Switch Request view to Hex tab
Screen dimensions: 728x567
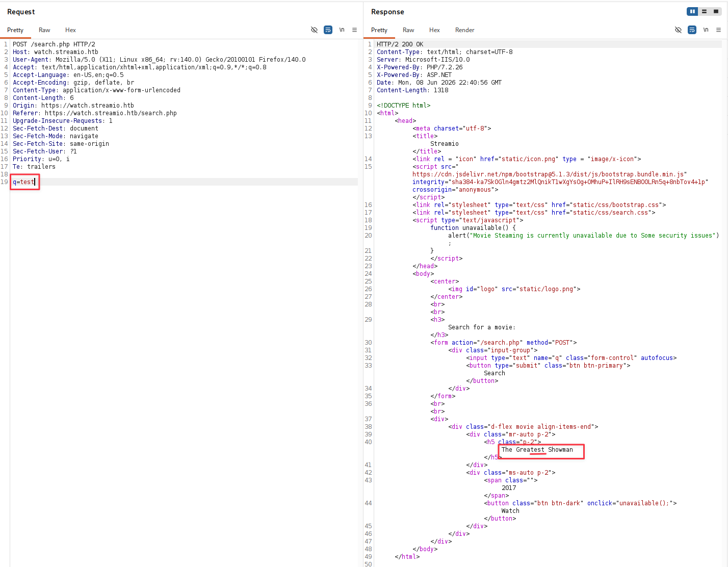click(70, 30)
